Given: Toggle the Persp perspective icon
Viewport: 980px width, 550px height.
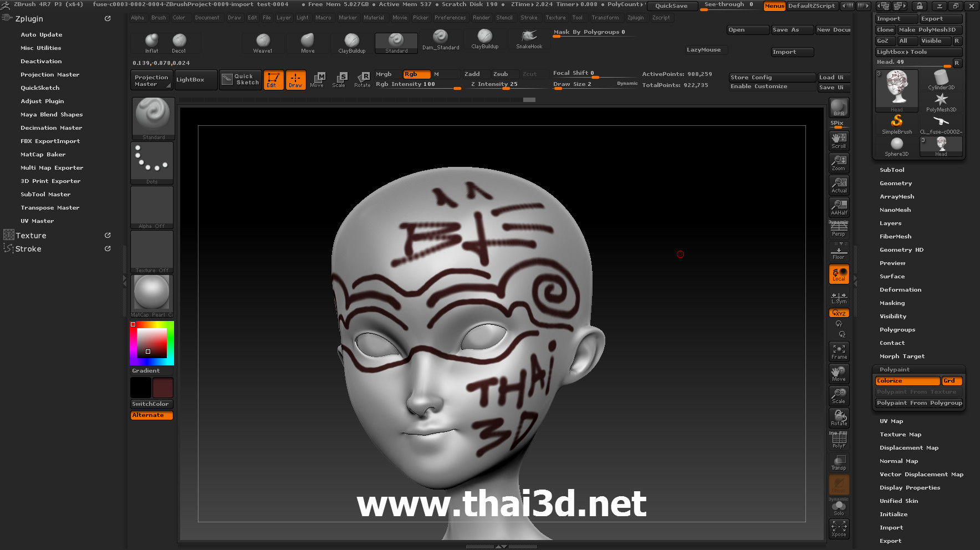Looking at the screenshot, I should 839,228.
